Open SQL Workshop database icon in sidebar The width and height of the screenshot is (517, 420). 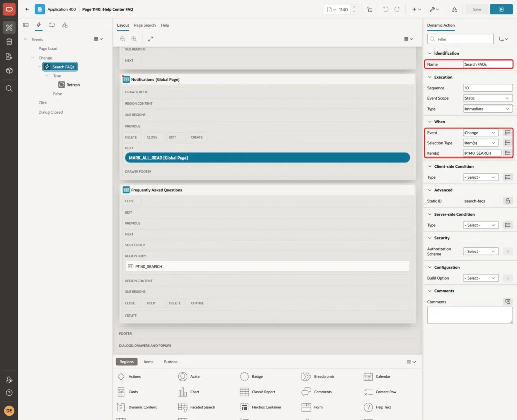click(x=9, y=42)
